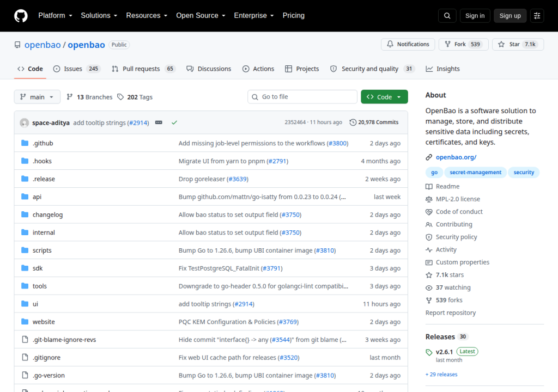This screenshot has height=392, width=558.
Task: Go to the Pricing page
Action: (294, 16)
